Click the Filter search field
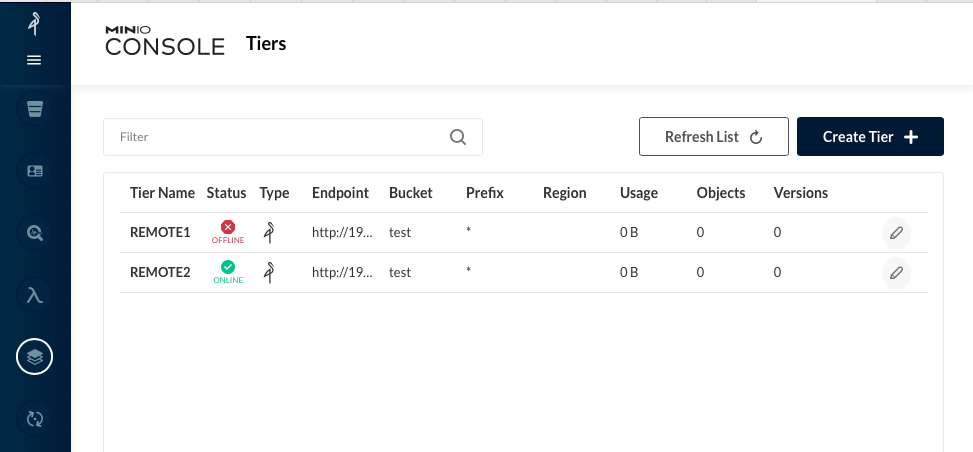Screen dimensions: 973x452 (293, 137)
